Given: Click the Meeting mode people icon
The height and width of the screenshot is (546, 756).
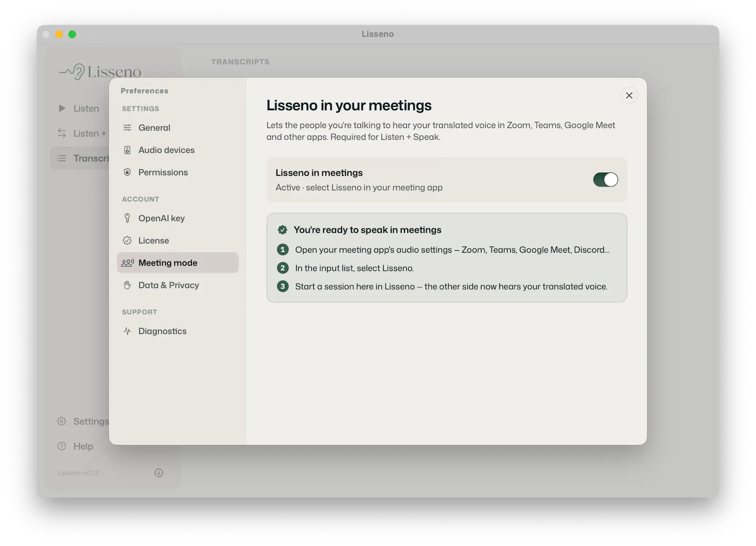Looking at the screenshot, I should click(128, 263).
